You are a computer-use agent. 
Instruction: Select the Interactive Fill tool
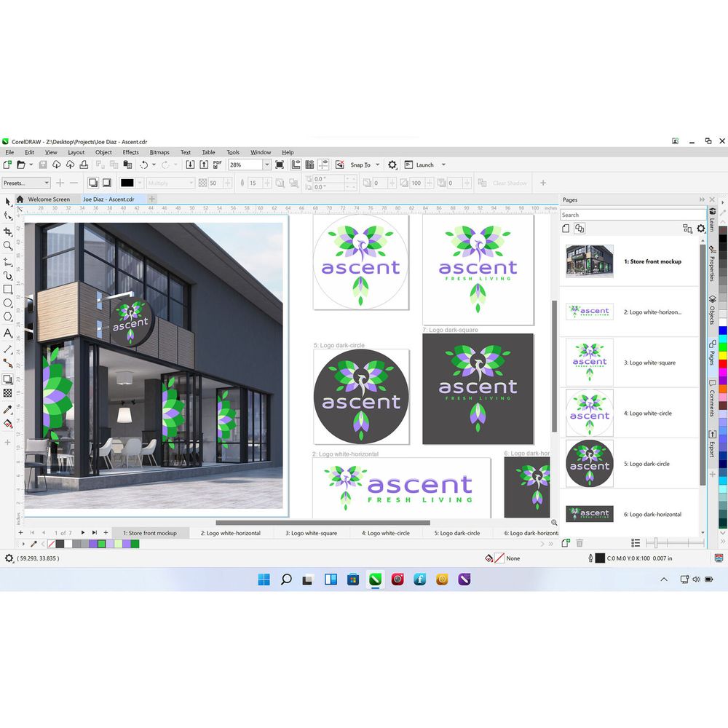click(7, 424)
